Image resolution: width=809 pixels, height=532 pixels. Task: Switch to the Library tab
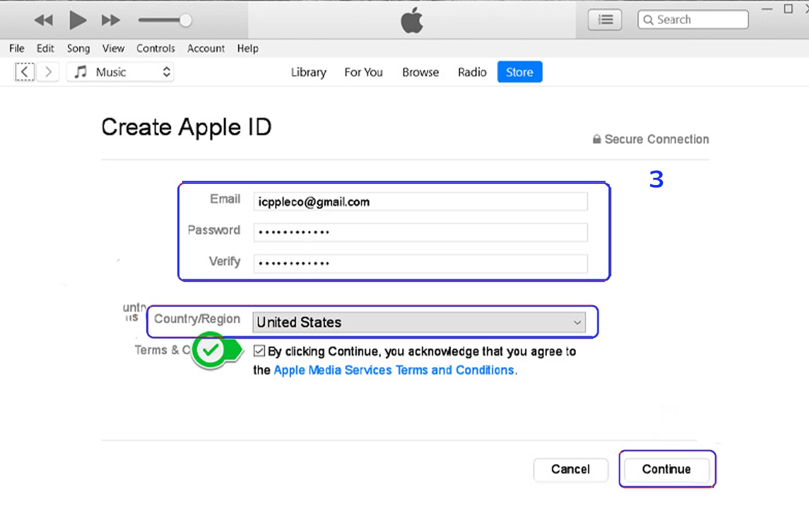pos(308,72)
